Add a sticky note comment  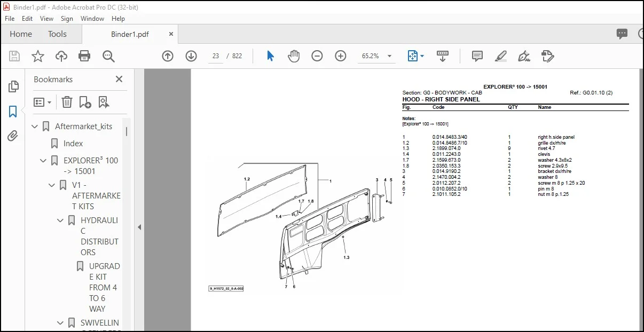pyautogui.click(x=477, y=56)
